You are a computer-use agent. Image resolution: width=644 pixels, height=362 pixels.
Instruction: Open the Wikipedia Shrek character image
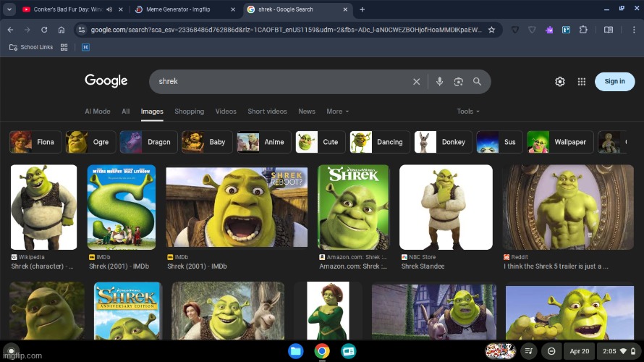click(x=43, y=207)
